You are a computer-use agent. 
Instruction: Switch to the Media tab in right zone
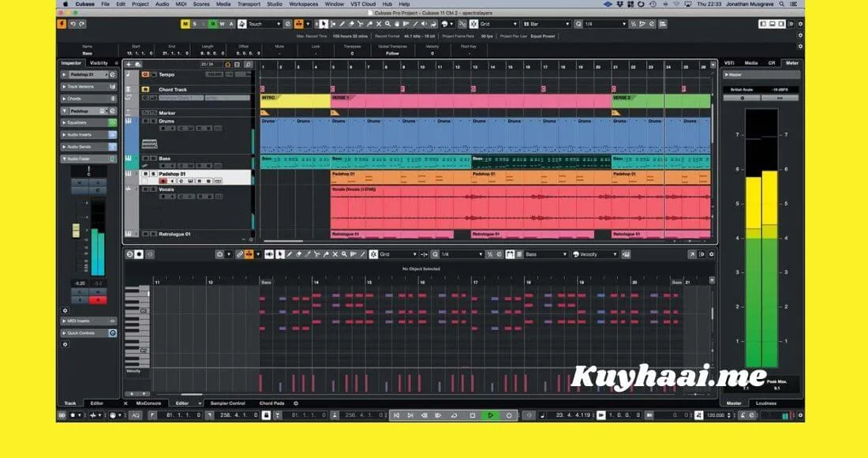751,63
